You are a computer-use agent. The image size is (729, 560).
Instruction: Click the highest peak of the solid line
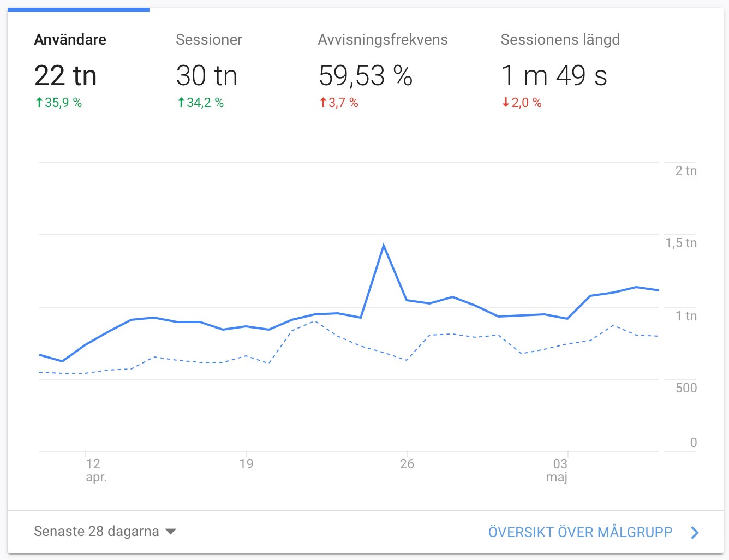click(384, 245)
